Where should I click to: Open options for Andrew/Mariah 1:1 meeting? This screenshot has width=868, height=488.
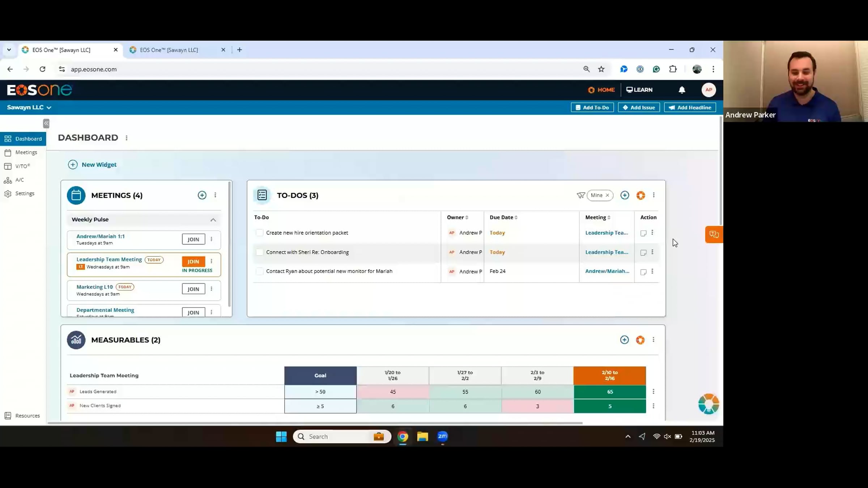[212, 239]
